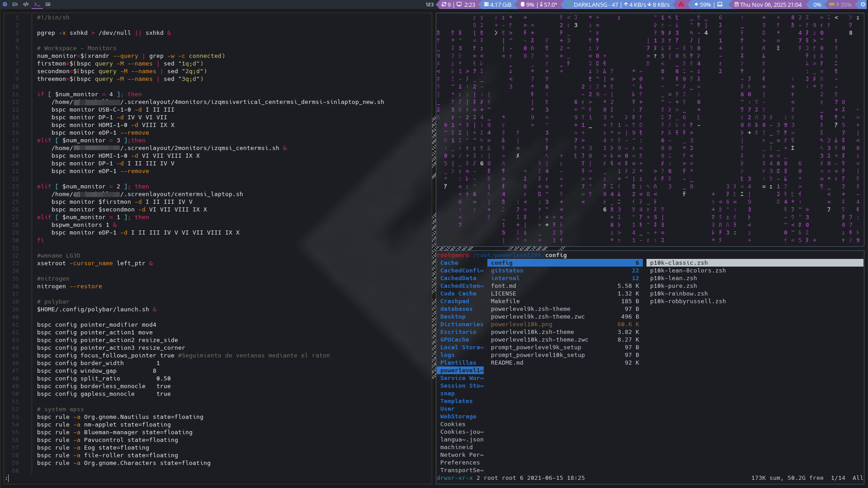Switch to the code editor workspace icon

click(26, 5)
